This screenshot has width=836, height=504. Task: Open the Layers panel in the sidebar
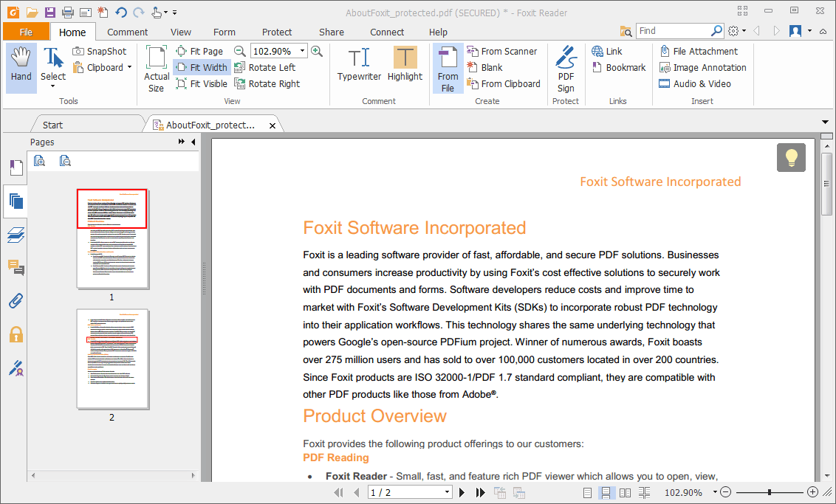[16, 236]
